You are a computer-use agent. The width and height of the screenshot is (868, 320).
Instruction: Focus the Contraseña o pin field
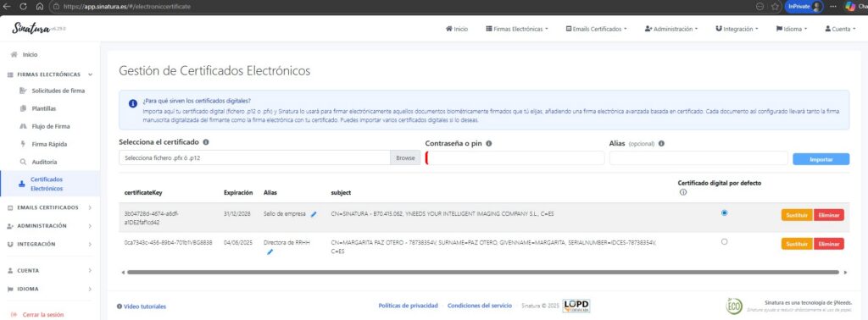click(x=515, y=158)
